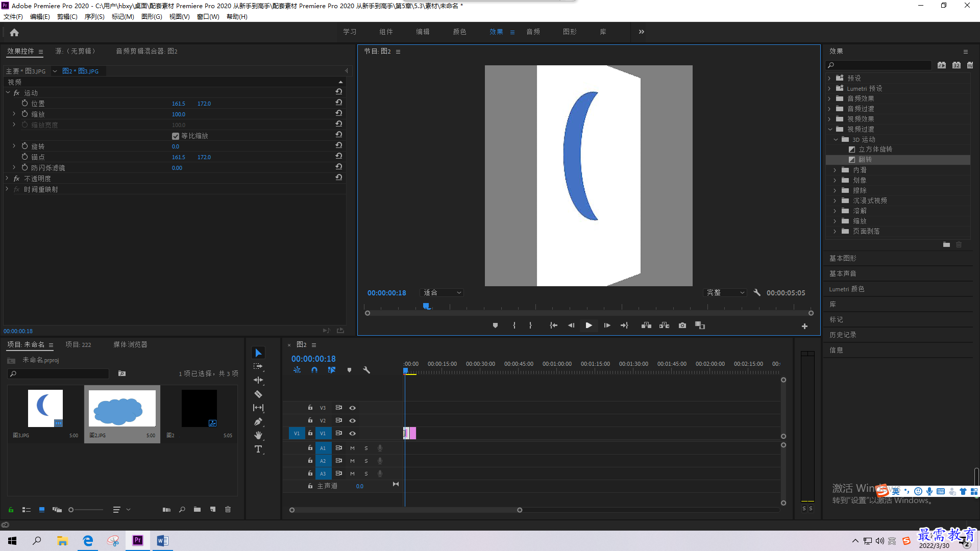Select the Hand tool

(x=258, y=436)
